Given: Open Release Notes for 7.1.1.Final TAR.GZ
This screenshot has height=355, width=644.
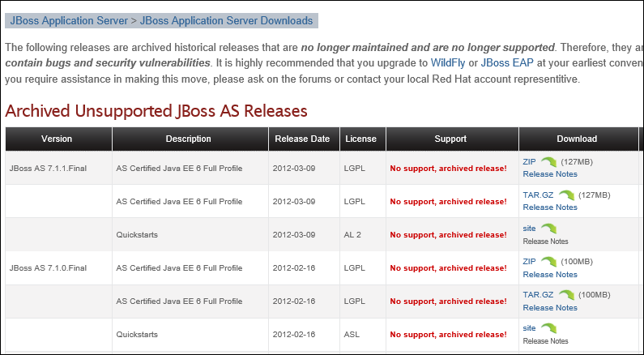Looking at the screenshot, I should click(550, 207).
